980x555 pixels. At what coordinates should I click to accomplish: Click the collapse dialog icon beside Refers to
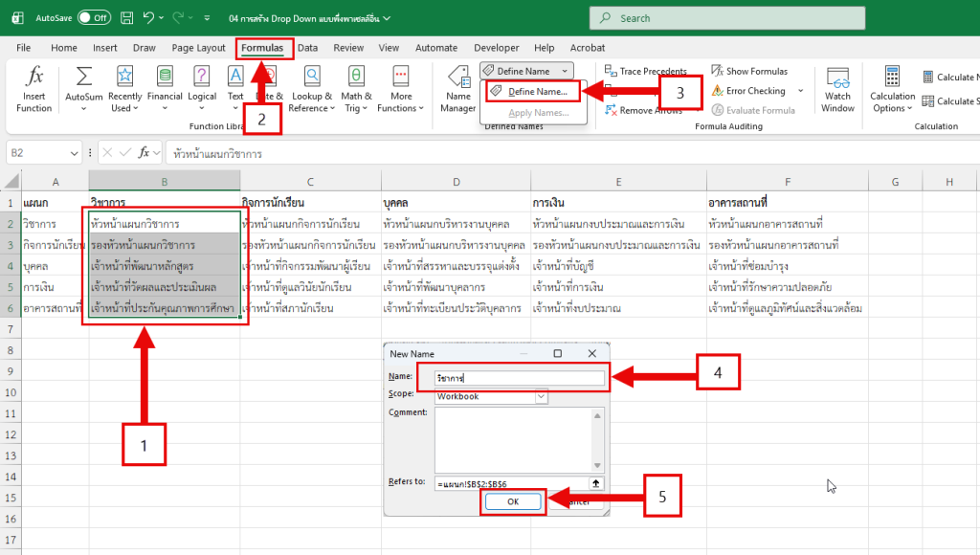pos(596,483)
